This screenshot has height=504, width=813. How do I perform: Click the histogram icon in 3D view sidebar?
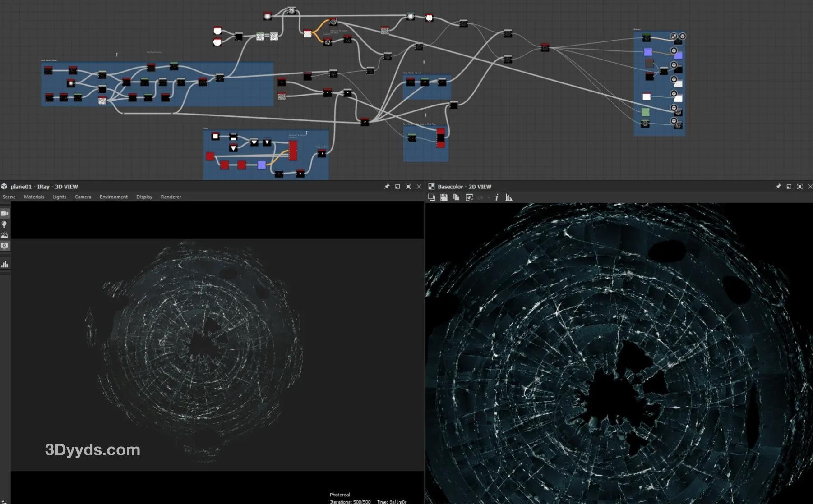[x=5, y=264]
